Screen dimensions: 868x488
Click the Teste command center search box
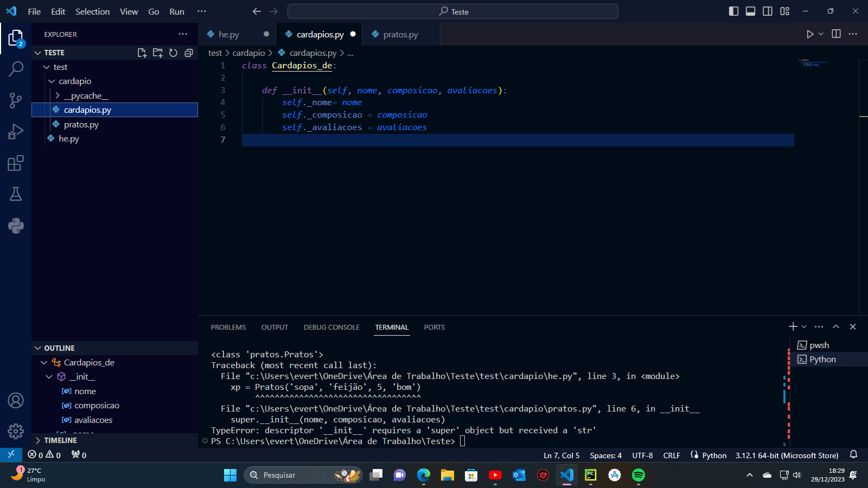point(453,11)
